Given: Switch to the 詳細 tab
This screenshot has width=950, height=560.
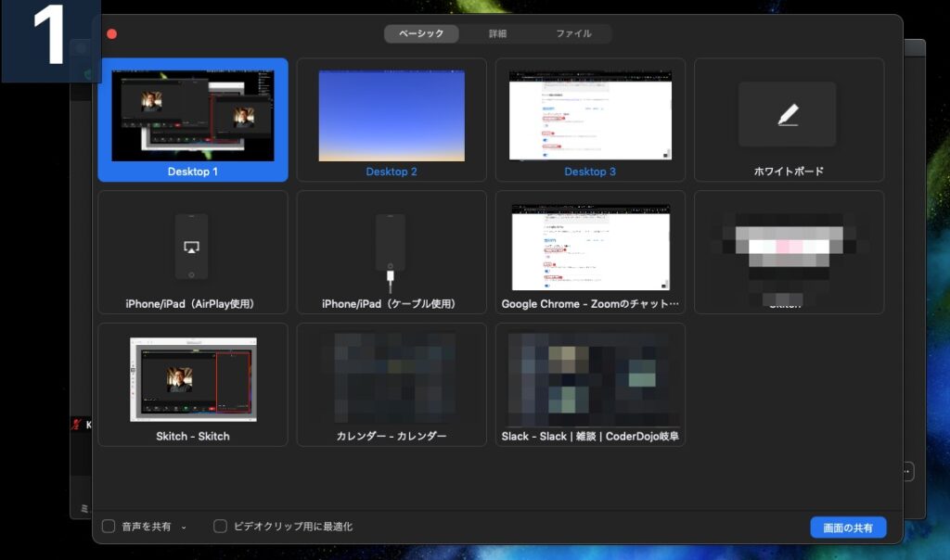Looking at the screenshot, I should click(x=497, y=34).
